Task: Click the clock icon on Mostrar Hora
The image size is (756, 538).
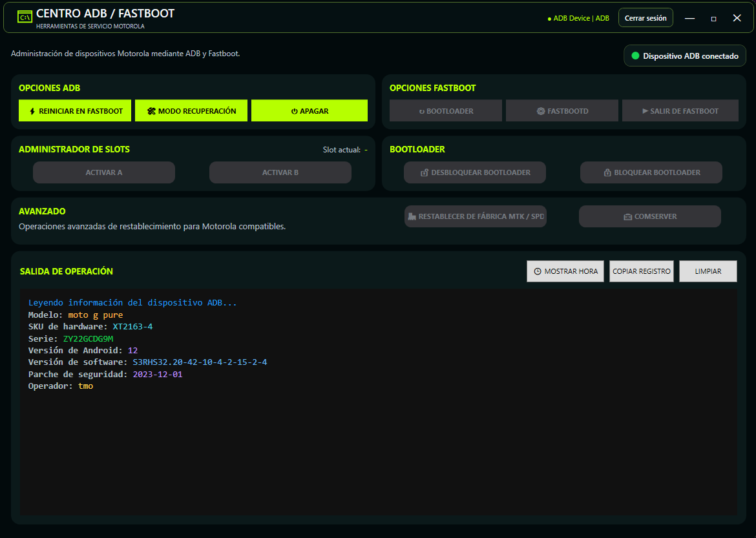Action: click(x=538, y=271)
